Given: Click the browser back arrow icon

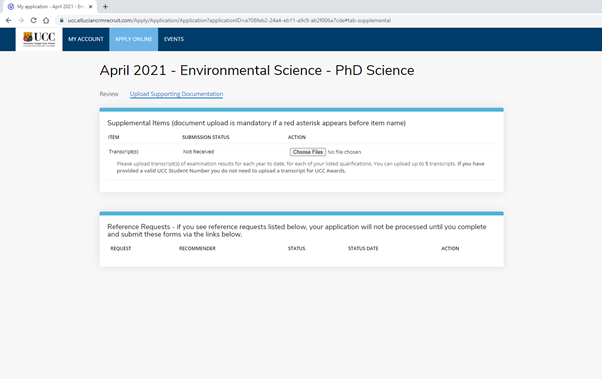Looking at the screenshot, I should [8, 20].
